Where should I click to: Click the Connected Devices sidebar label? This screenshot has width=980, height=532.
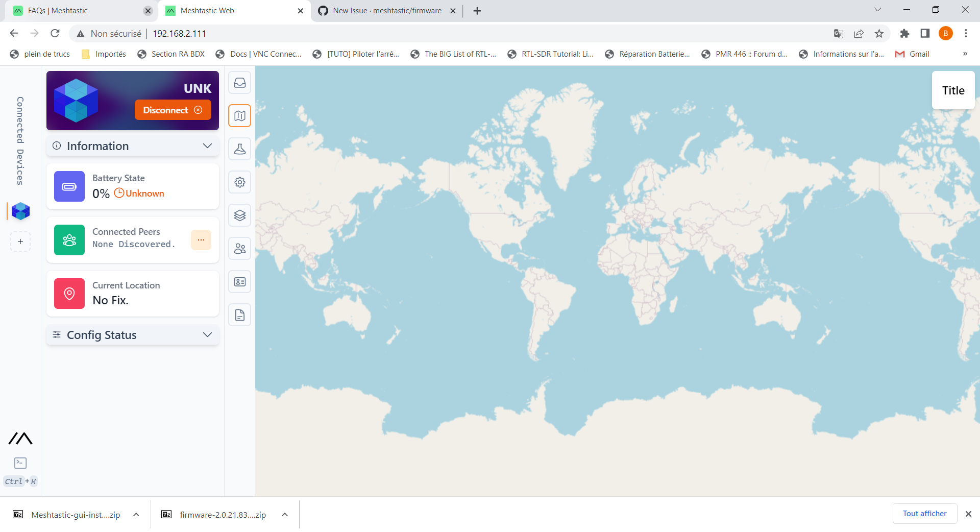click(x=20, y=141)
